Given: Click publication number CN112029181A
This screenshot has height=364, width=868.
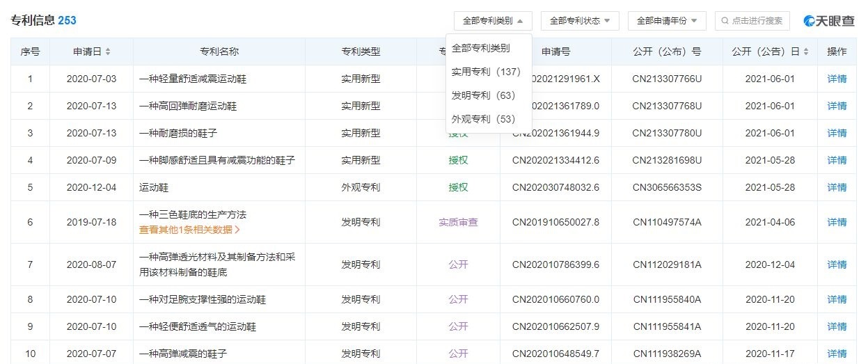Looking at the screenshot, I should tap(667, 264).
